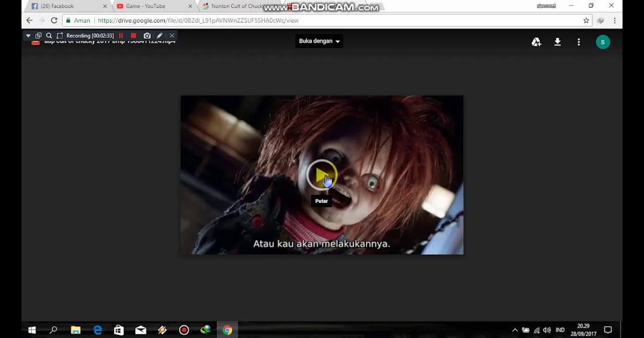Pause the Bandicam recording
Viewport: 644px width, 338px height.
point(121,36)
